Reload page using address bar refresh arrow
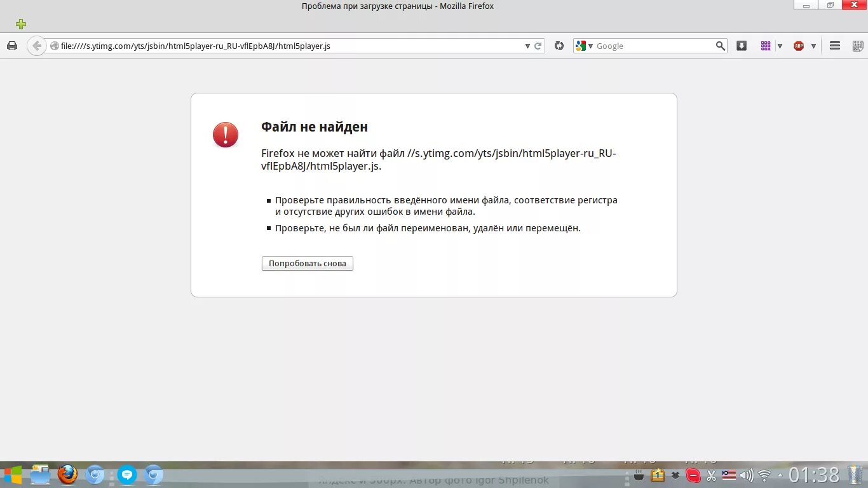 538,46
